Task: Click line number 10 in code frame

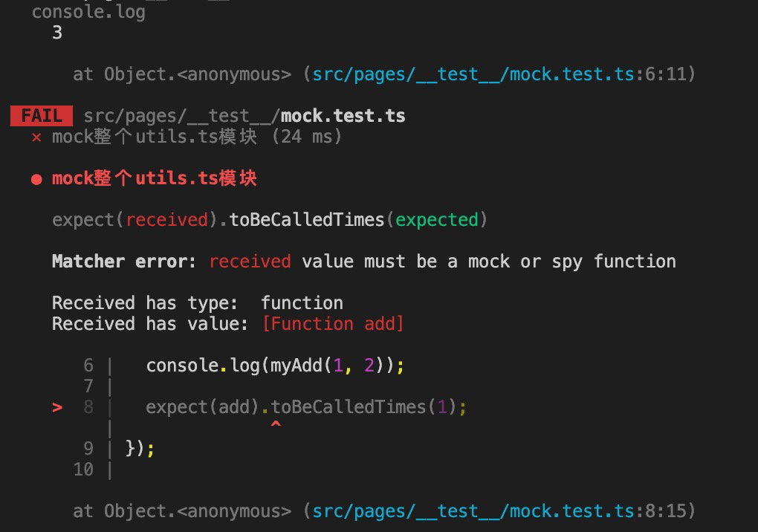Action: click(x=83, y=469)
